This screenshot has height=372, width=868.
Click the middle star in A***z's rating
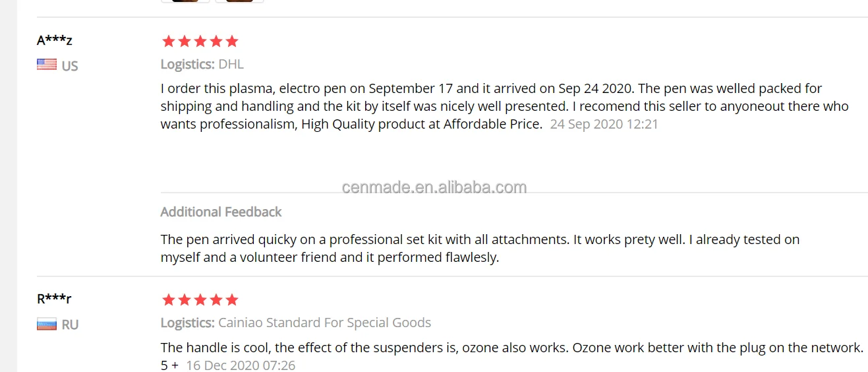click(200, 42)
